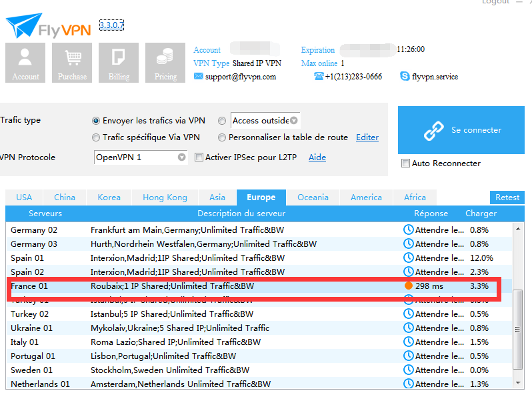Click clock status icon in Germany 02 row

click(x=409, y=230)
